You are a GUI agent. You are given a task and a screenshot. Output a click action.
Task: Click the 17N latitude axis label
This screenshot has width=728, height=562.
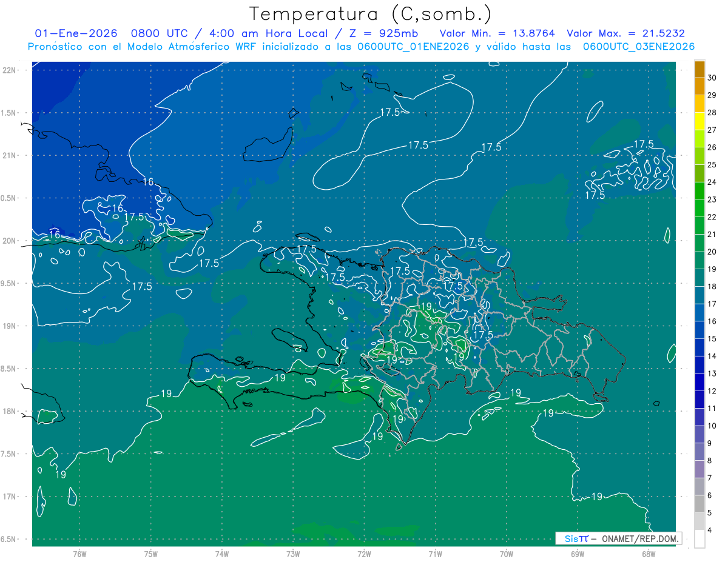(x=9, y=497)
